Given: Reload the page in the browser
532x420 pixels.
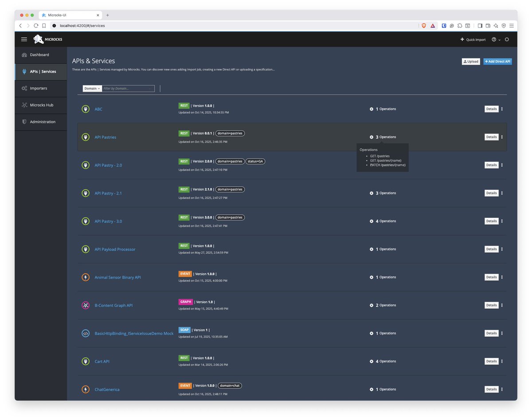Looking at the screenshot, I should (36, 26).
